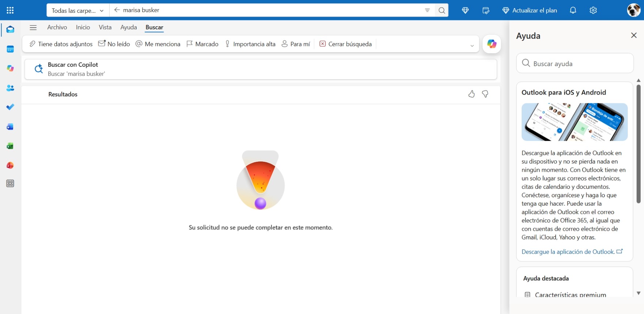Show more apps in sidebar
This screenshot has width=644, height=314.
(x=10, y=184)
